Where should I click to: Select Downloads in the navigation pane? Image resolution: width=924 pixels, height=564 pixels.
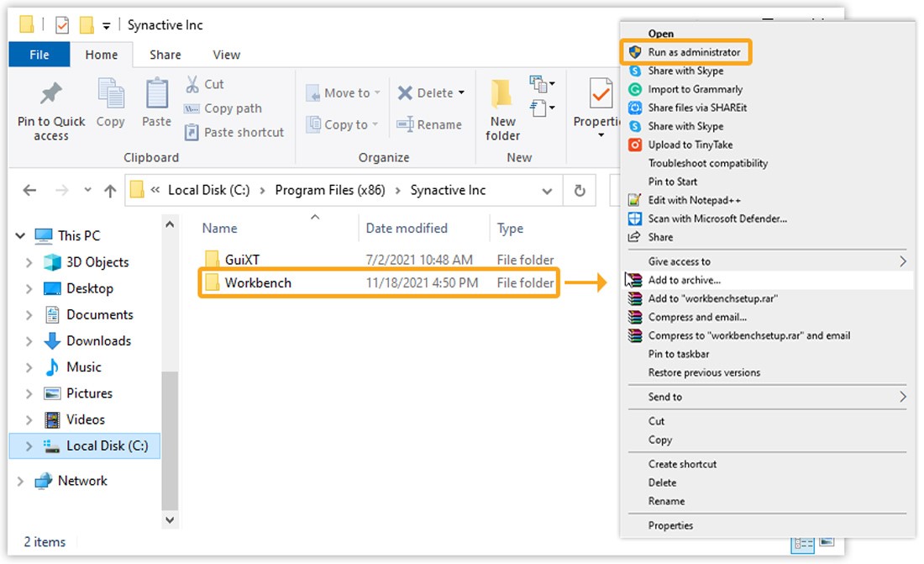(98, 341)
